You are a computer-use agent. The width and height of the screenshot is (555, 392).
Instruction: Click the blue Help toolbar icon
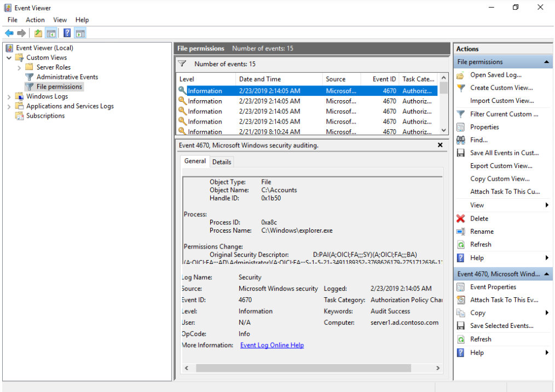pos(66,33)
